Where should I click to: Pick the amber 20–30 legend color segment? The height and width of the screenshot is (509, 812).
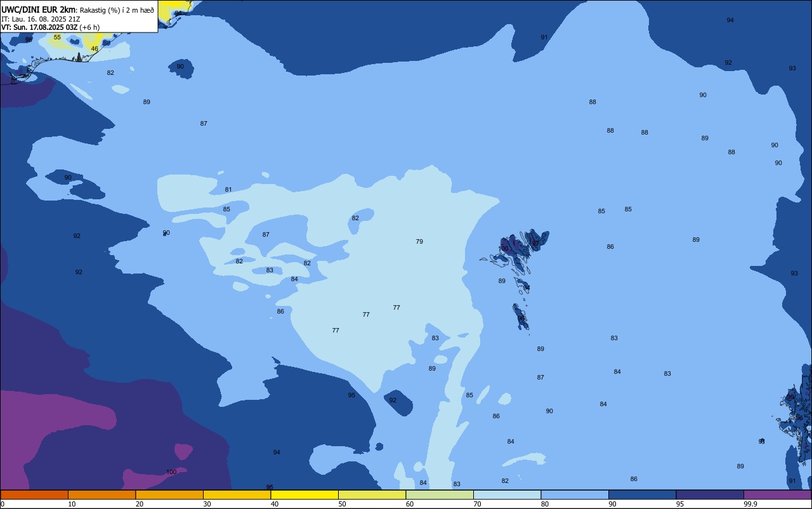click(169, 494)
